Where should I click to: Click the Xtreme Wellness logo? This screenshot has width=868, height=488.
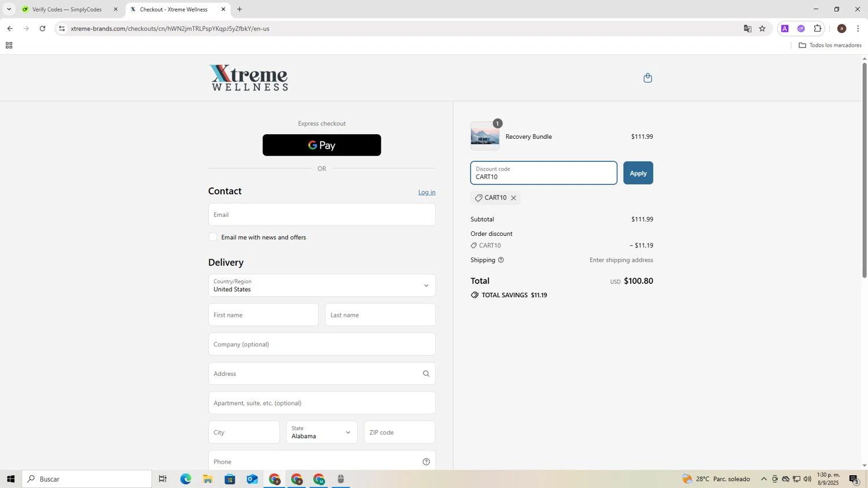point(248,77)
